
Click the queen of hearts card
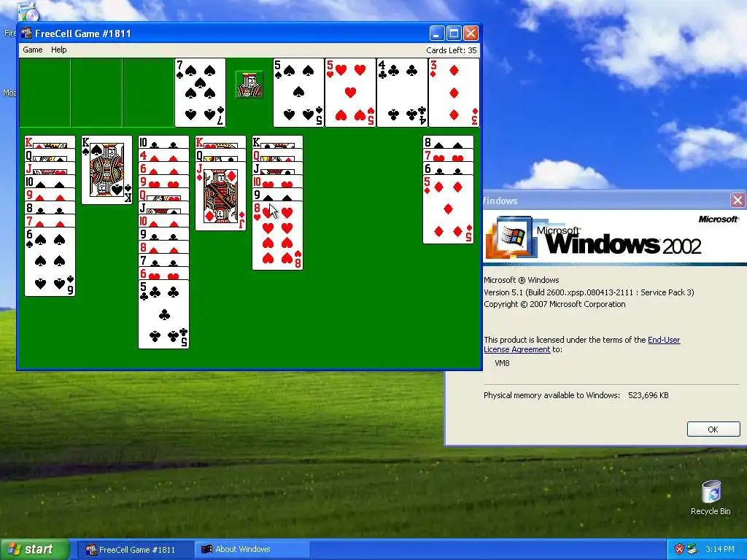point(163,195)
